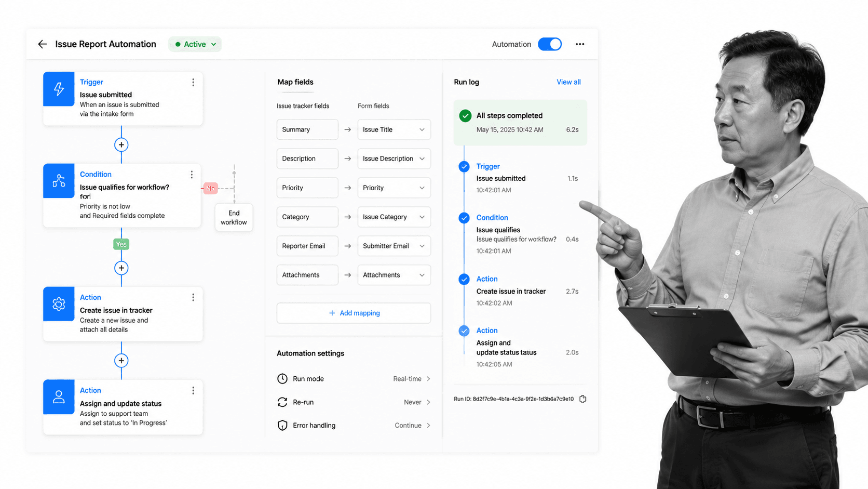Screen dimensions: 868x489
Task: Open the Active status dropdown
Action: (x=195, y=44)
